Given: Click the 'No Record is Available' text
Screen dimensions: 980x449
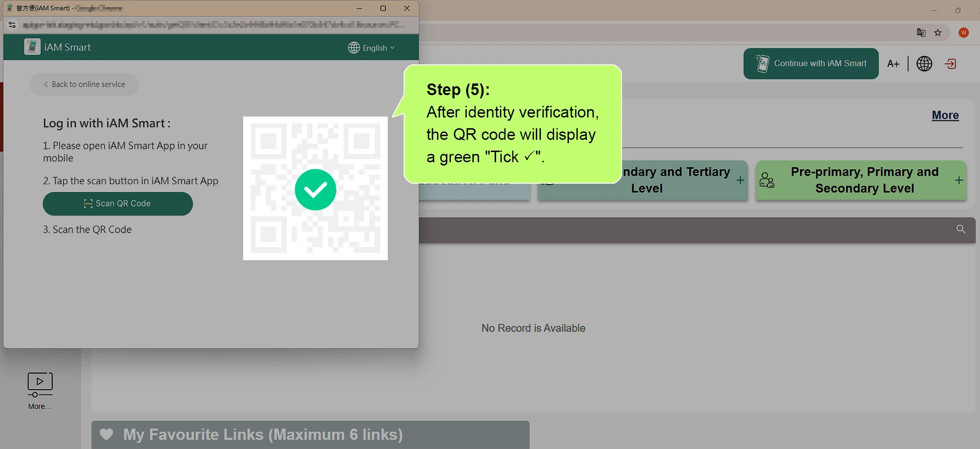Looking at the screenshot, I should 533,328.
